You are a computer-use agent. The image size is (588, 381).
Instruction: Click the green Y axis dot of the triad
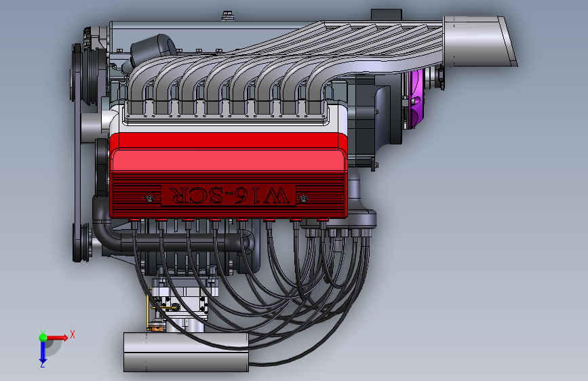tap(43, 338)
